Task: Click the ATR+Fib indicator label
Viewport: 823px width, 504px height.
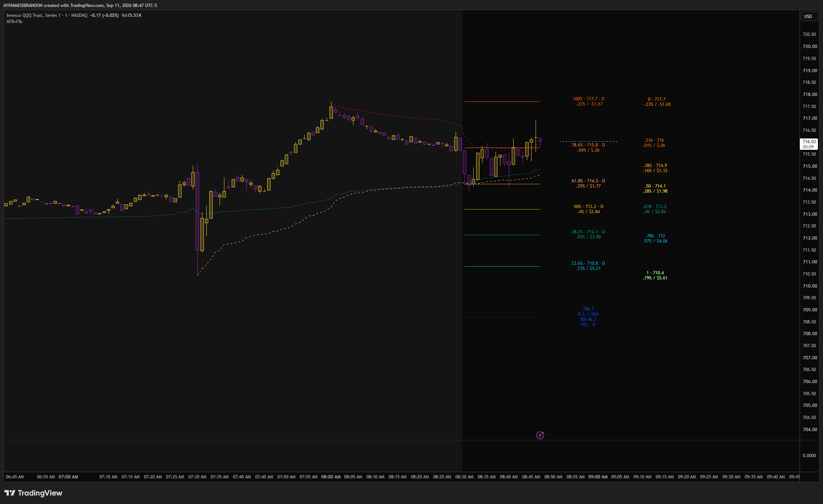Action: (14, 22)
